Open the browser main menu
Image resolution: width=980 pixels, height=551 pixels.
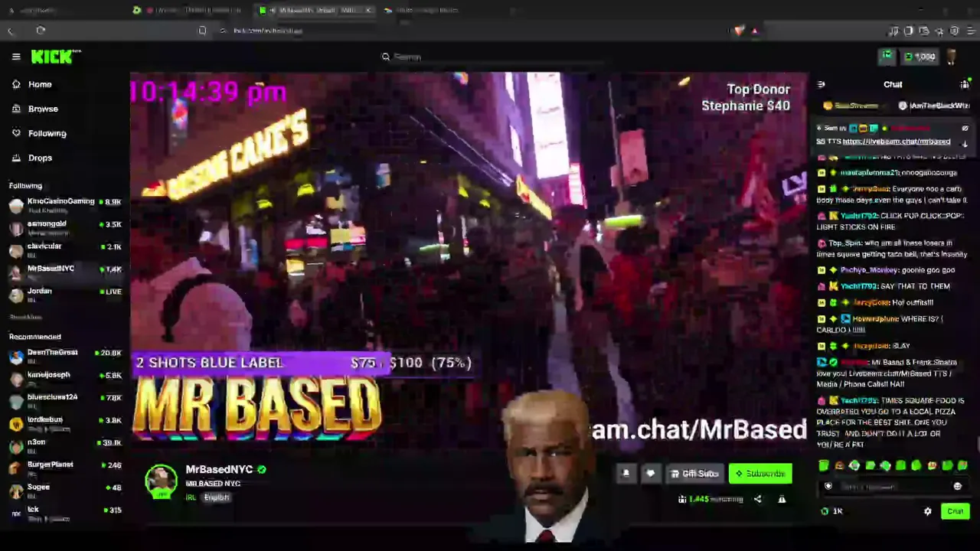coord(969,31)
